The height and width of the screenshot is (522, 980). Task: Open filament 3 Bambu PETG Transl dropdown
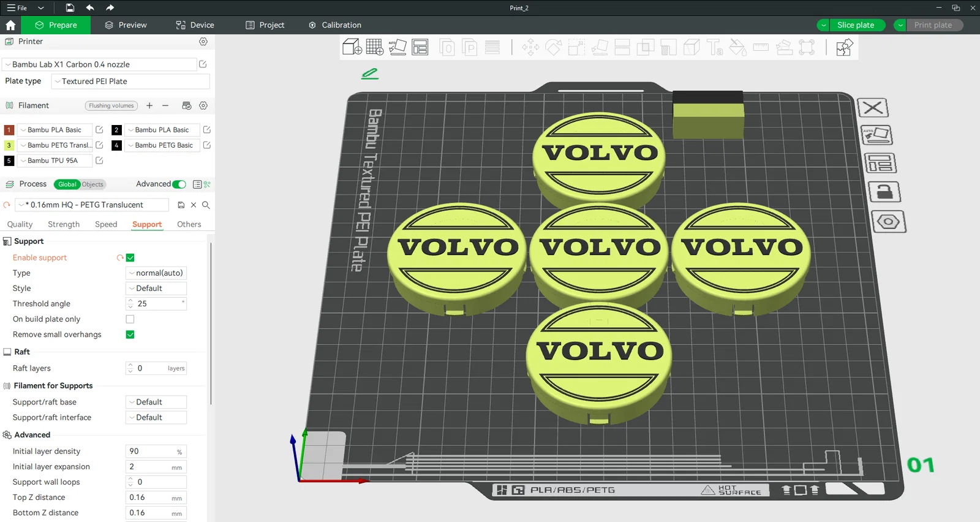click(x=55, y=145)
